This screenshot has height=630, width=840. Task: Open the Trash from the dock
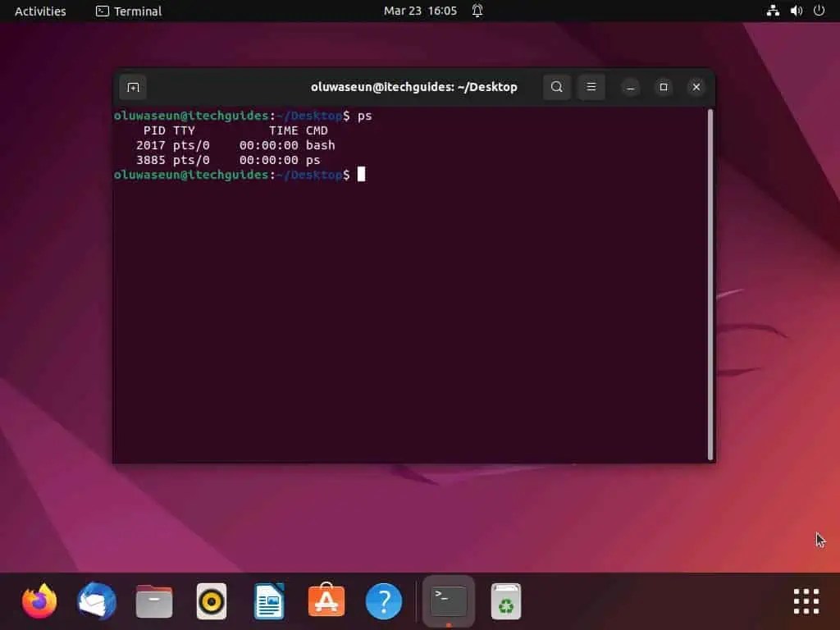[505, 600]
